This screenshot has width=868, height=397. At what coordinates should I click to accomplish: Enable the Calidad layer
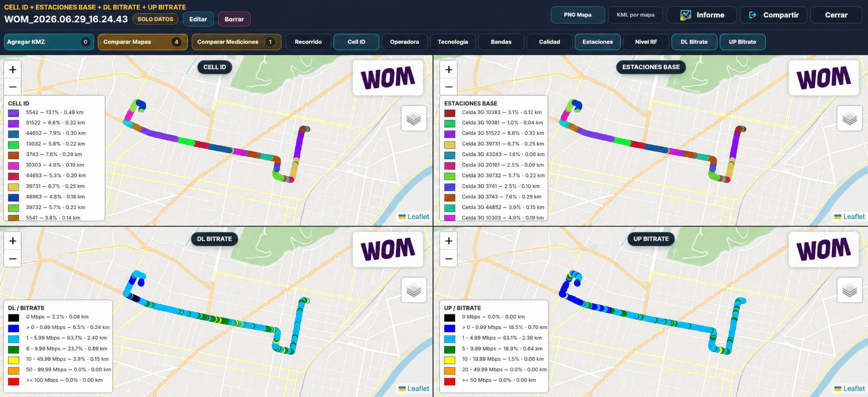[x=549, y=42]
